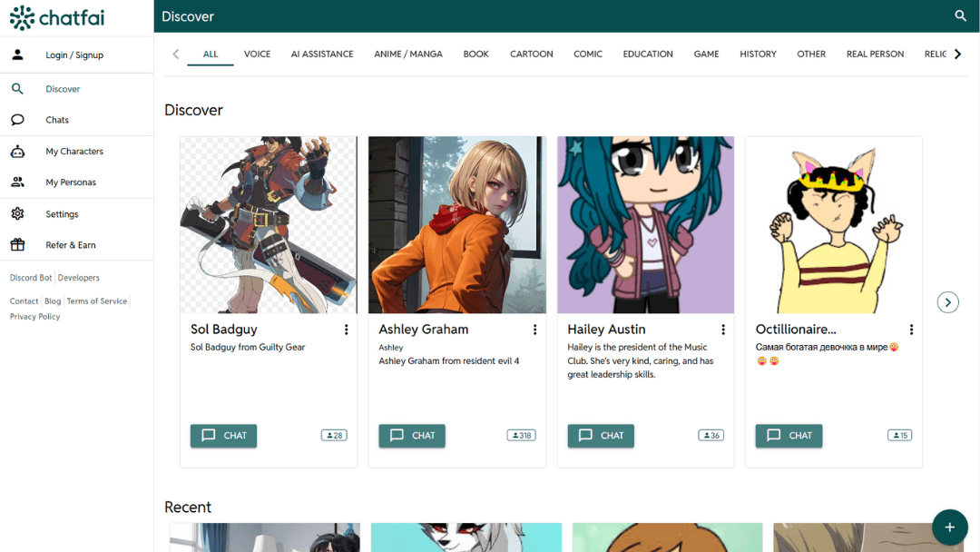Select the AI ASSISTANCE tab

point(322,54)
